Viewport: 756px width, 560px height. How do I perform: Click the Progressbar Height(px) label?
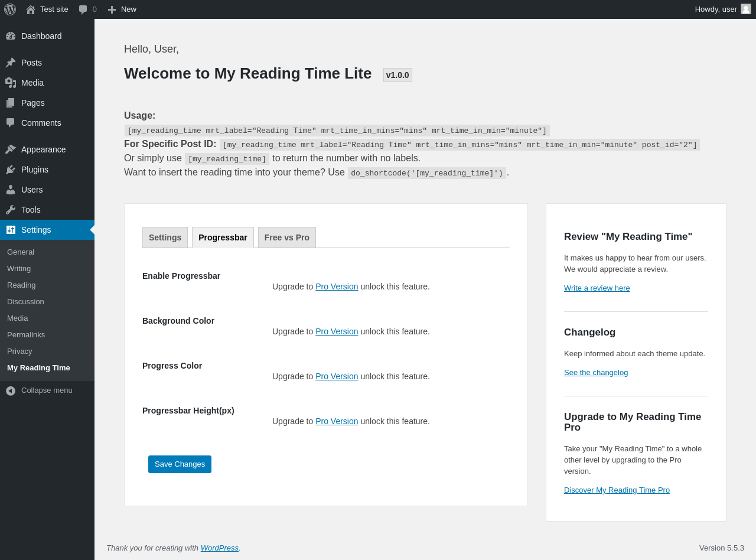pyautogui.click(x=188, y=411)
